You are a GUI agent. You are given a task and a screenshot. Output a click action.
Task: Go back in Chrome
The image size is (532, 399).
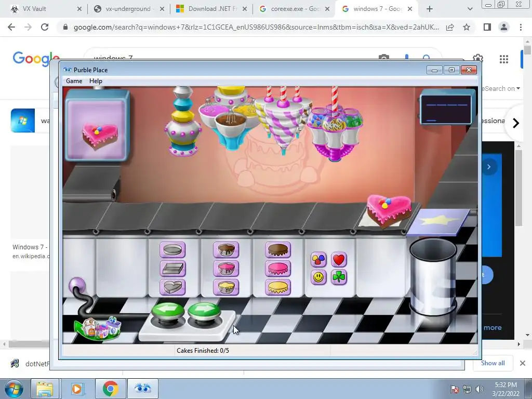[x=11, y=27]
